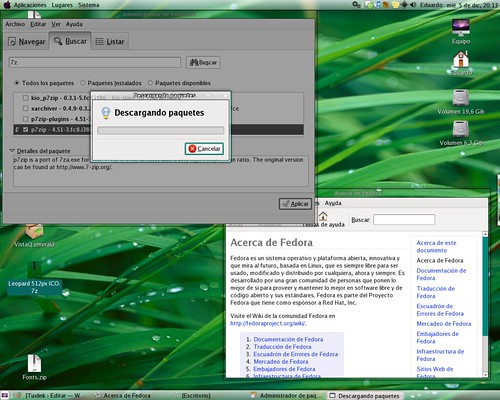Switch to Tuxlink Editar taskbar window
The width and height of the screenshot is (500, 400).
[50, 396]
